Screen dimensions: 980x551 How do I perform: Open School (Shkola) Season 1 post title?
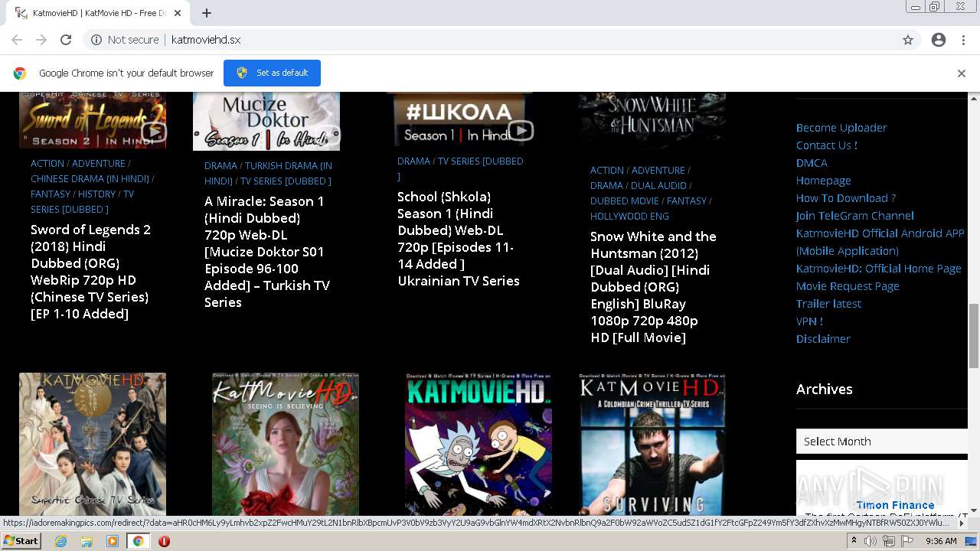click(459, 239)
